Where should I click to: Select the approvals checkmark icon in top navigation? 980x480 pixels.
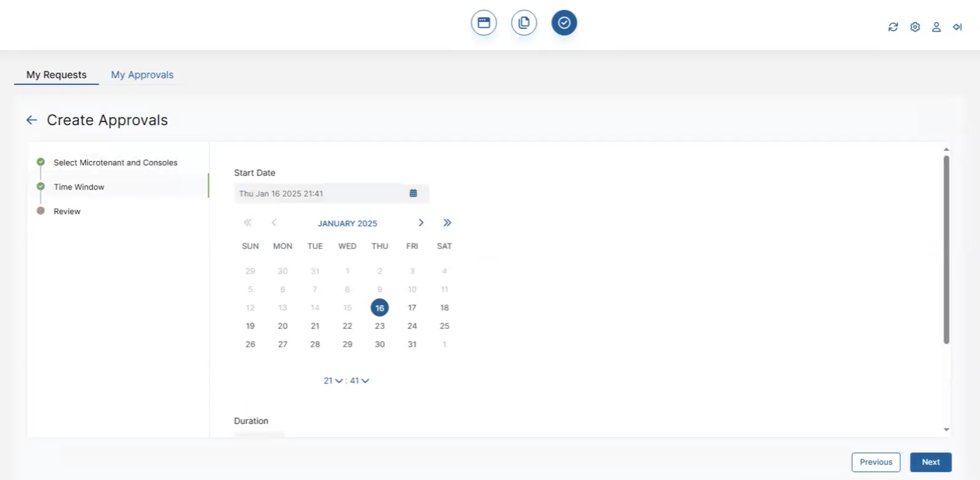click(564, 23)
